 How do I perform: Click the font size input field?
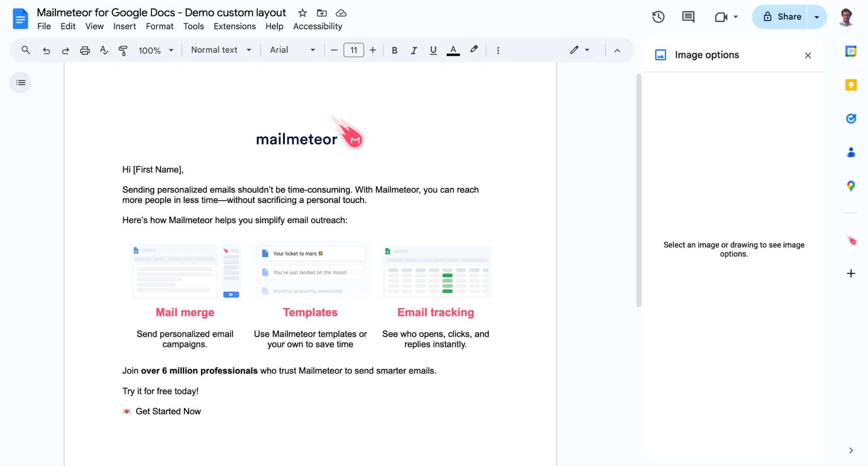(x=353, y=50)
